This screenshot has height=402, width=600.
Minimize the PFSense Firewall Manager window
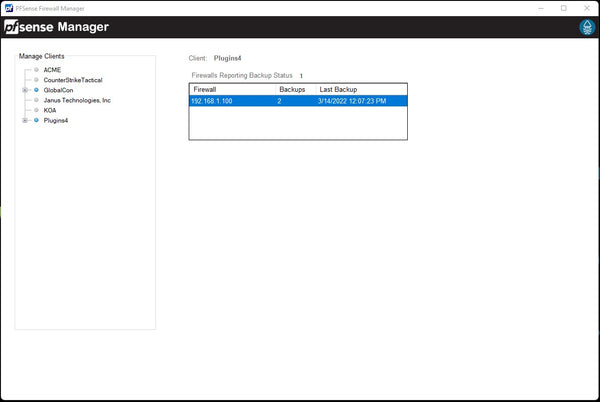click(540, 7)
